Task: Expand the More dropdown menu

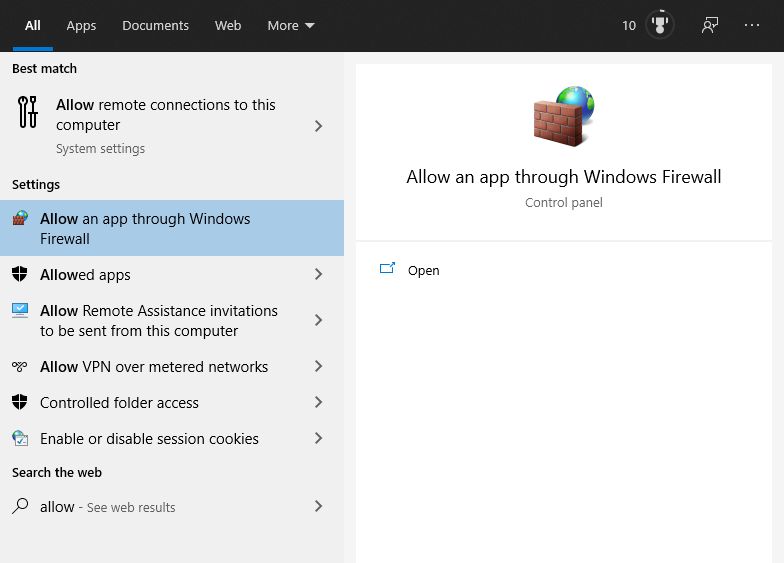Action: pos(291,26)
